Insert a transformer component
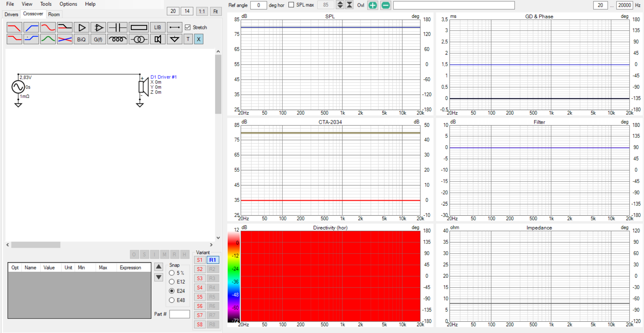The width and height of the screenshot is (644, 333). 139,39
